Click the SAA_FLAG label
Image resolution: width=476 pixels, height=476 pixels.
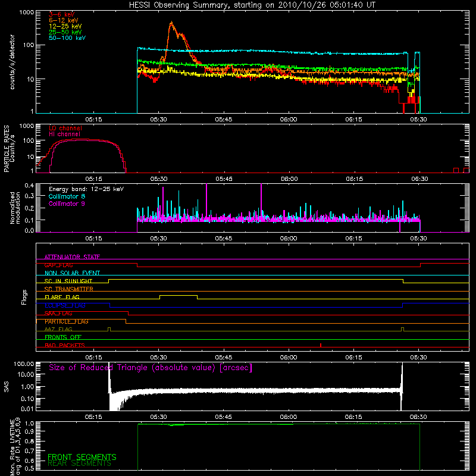(x=58, y=314)
